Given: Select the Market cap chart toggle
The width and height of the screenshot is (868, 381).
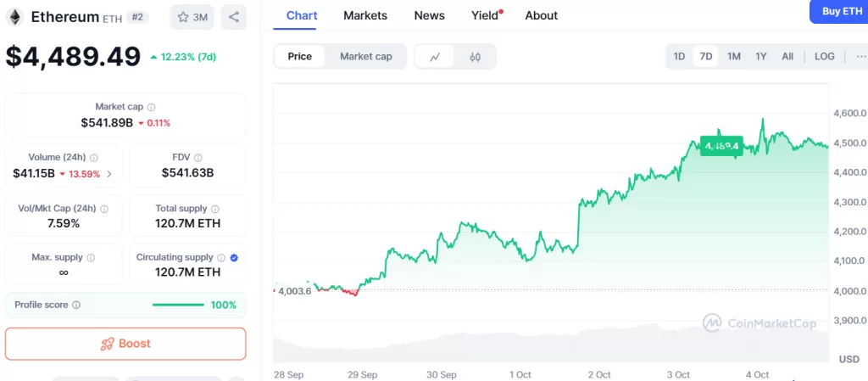Looking at the screenshot, I should click(x=366, y=57).
